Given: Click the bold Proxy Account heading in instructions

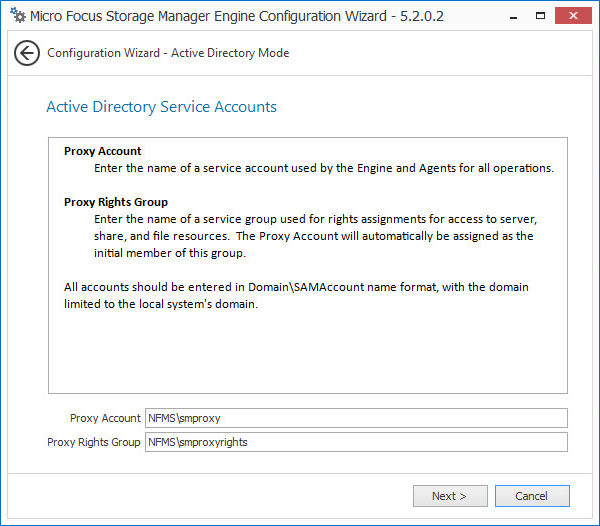Looking at the screenshot, I should tap(103, 151).
